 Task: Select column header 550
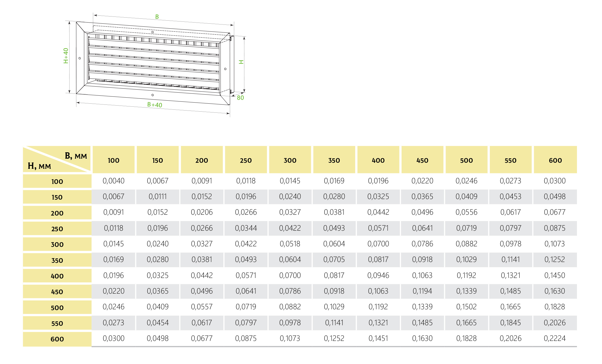click(x=511, y=160)
